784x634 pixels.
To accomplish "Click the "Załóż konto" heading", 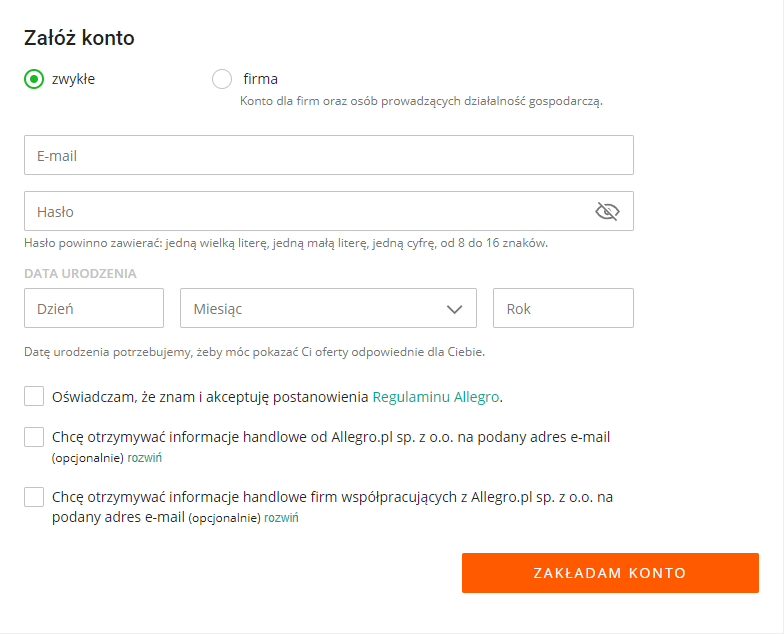I will (x=79, y=38).
